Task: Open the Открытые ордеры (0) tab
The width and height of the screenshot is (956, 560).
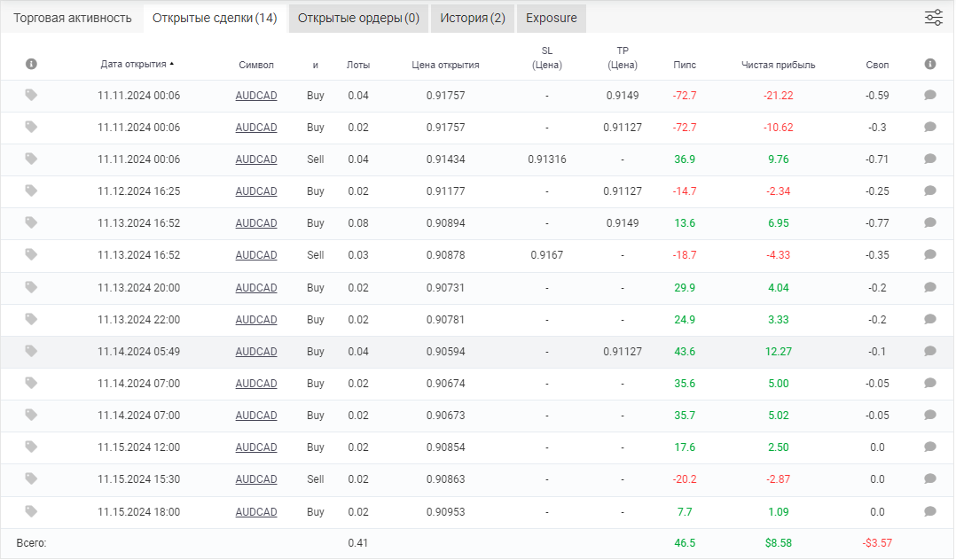Action: 358,19
